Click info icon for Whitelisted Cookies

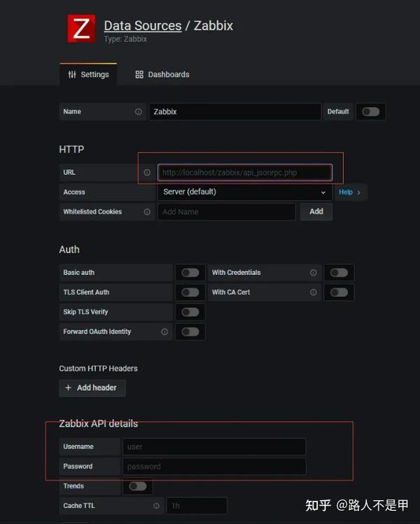tap(147, 212)
